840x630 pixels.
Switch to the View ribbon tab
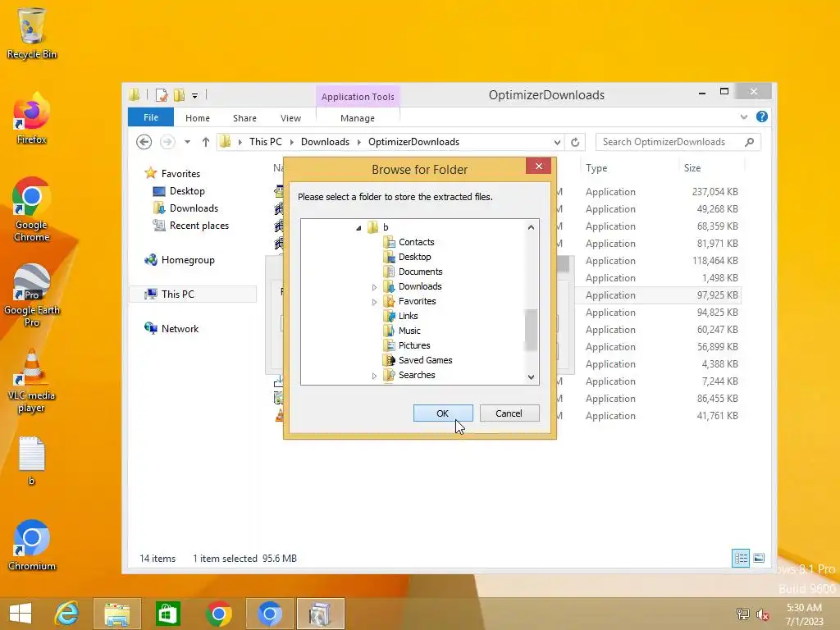[290, 118]
